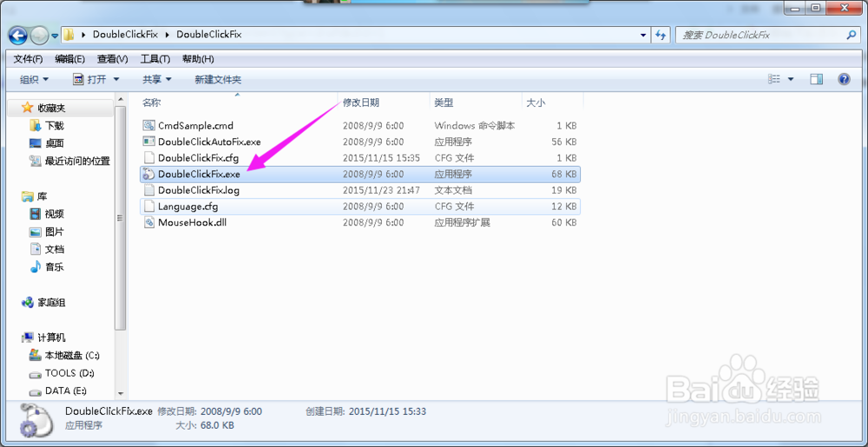Click the 2015/11/23 21:47 date cell
The width and height of the screenshot is (868, 447).
381,190
